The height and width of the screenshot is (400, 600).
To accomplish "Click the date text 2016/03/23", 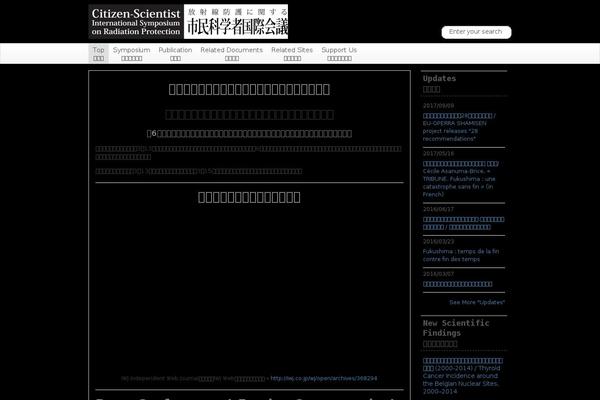I will point(438,242).
